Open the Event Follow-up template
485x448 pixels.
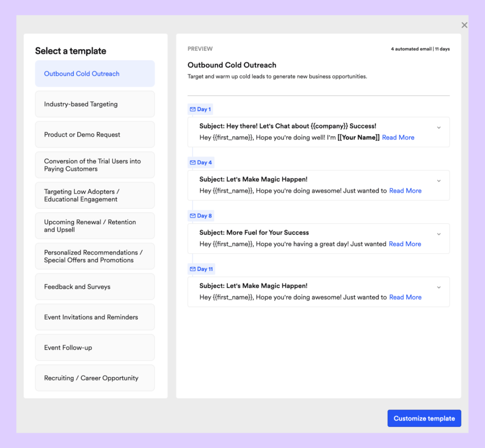coord(95,347)
